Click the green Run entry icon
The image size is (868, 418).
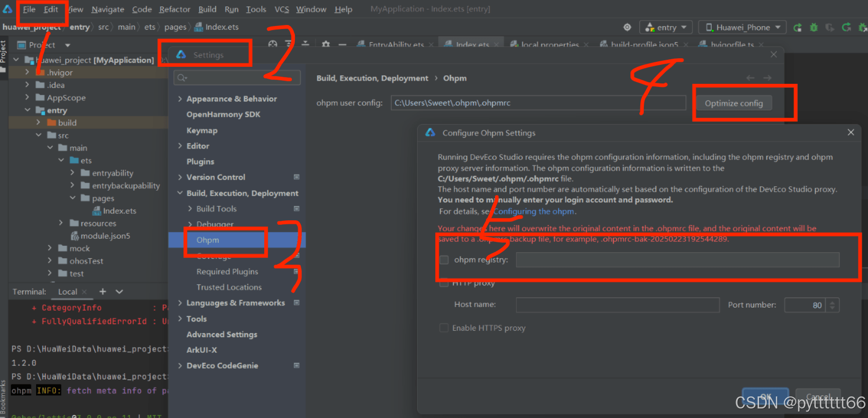(x=797, y=27)
